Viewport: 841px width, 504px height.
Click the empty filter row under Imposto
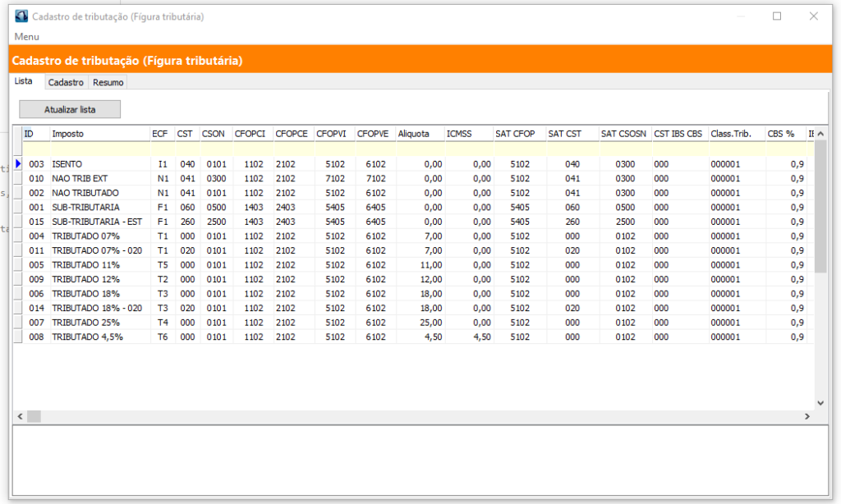point(99,149)
